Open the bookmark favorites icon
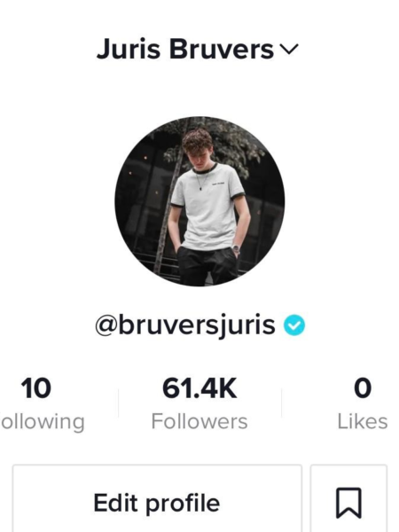 click(x=348, y=503)
